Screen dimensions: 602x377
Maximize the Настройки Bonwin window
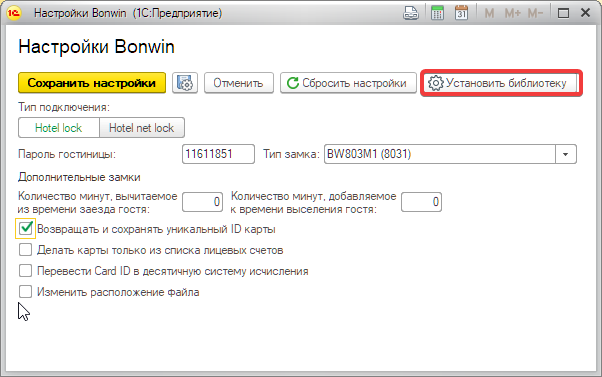point(563,13)
